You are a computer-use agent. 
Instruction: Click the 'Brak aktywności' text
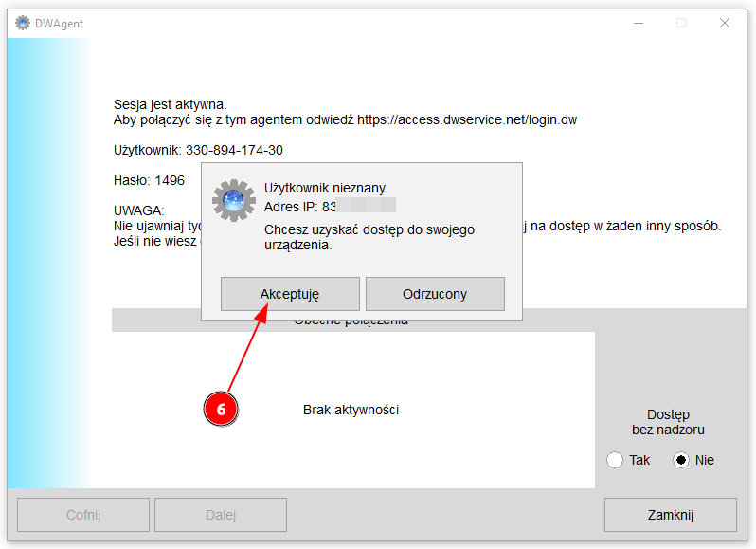pyautogui.click(x=351, y=410)
